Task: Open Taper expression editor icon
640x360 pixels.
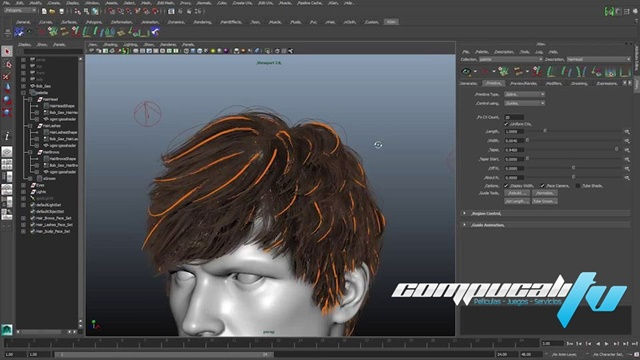Action: [627, 150]
